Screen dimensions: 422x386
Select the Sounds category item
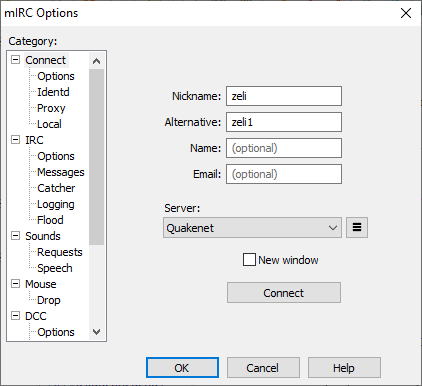(43, 236)
